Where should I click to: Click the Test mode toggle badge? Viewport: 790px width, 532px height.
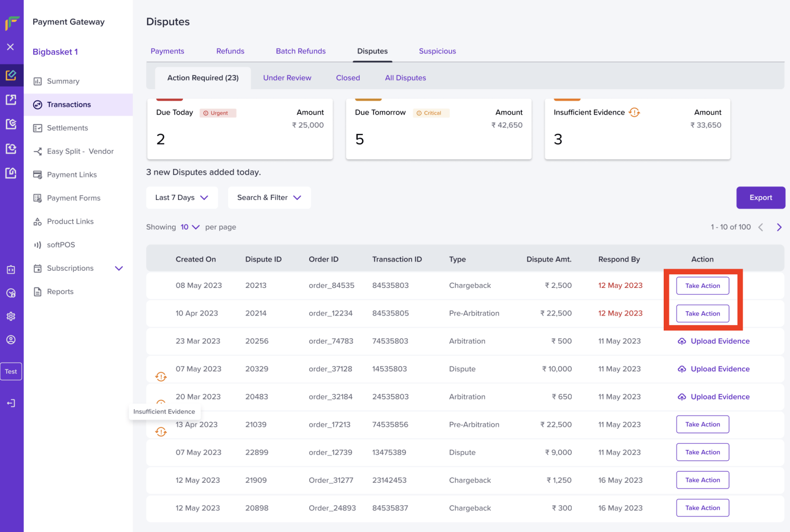[11, 371]
